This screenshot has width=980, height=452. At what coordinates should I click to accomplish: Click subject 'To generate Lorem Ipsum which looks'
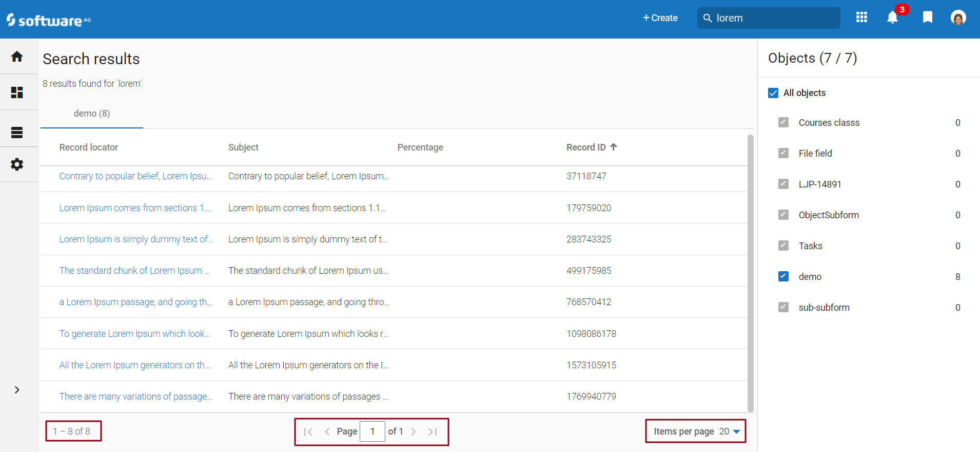click(x=308, y=334)
